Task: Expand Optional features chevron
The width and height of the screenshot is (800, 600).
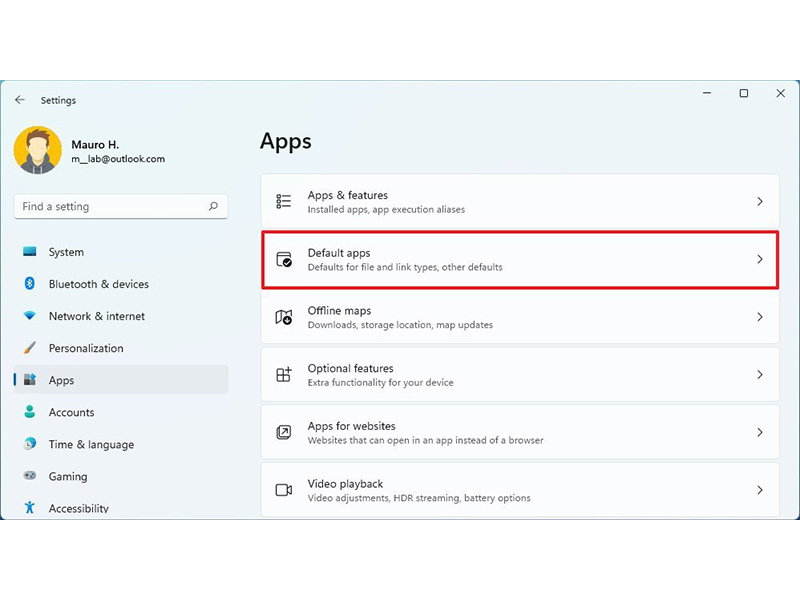Action: pos(760,374)
